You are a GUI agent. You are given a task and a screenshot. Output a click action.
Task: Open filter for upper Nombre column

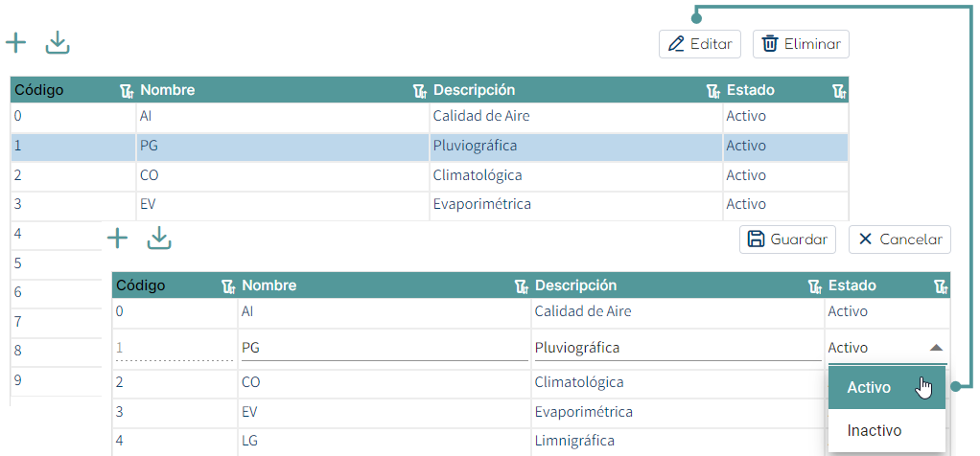coord(419,91)
